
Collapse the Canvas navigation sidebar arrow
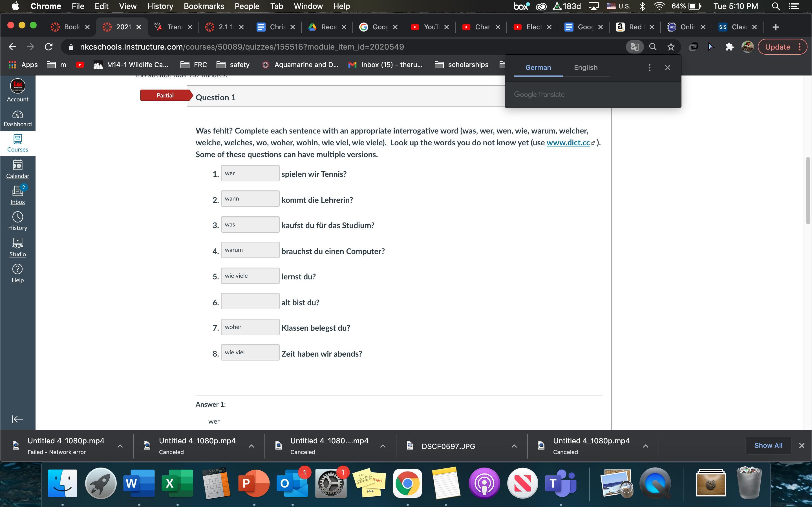(x=17, y=419)
